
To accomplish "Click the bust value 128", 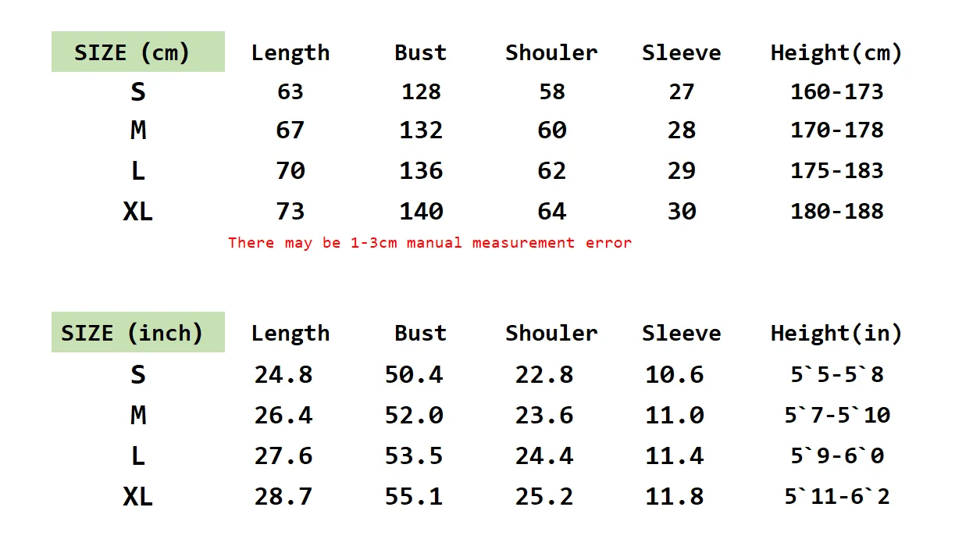I will tap(421, 91).
